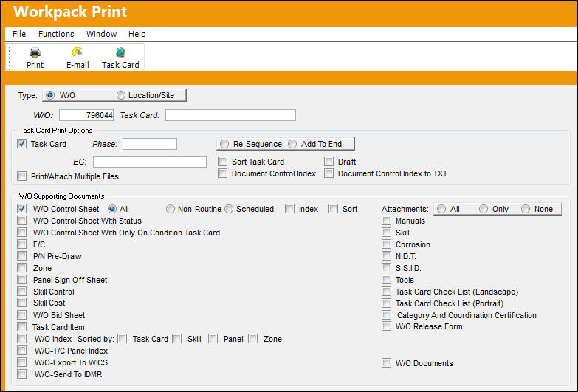Image resolution: width=578 pixels, height=392 pixels.
Task: Check the W/O Bid Sheet checkbox
Action: click(21, 315)
